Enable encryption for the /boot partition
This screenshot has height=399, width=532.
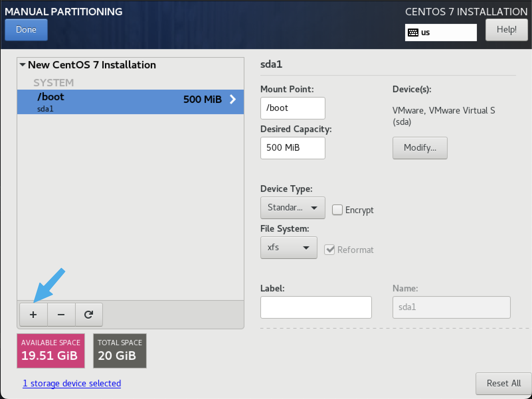click(337, 210)
